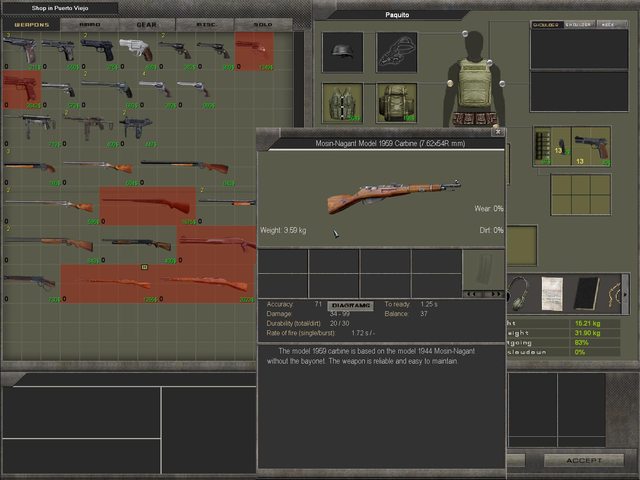Switch to the GEAR shop tab

click(x=147, y=25)
